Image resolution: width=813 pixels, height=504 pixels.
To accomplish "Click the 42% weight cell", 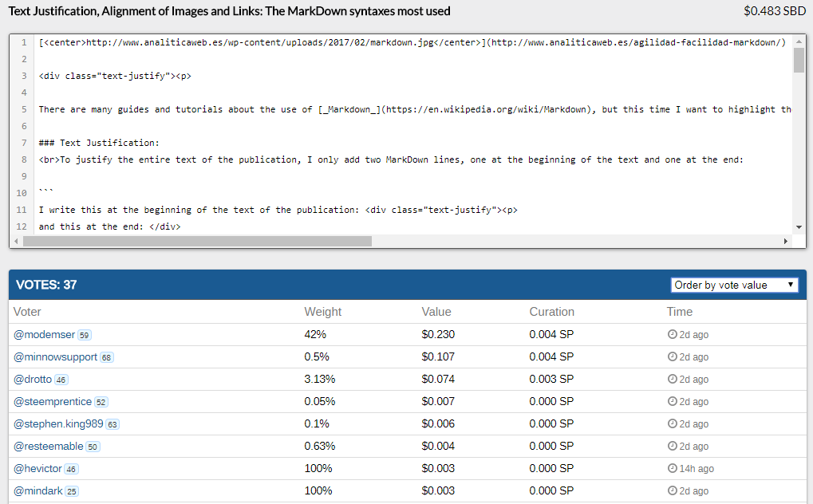I will 315,334.
